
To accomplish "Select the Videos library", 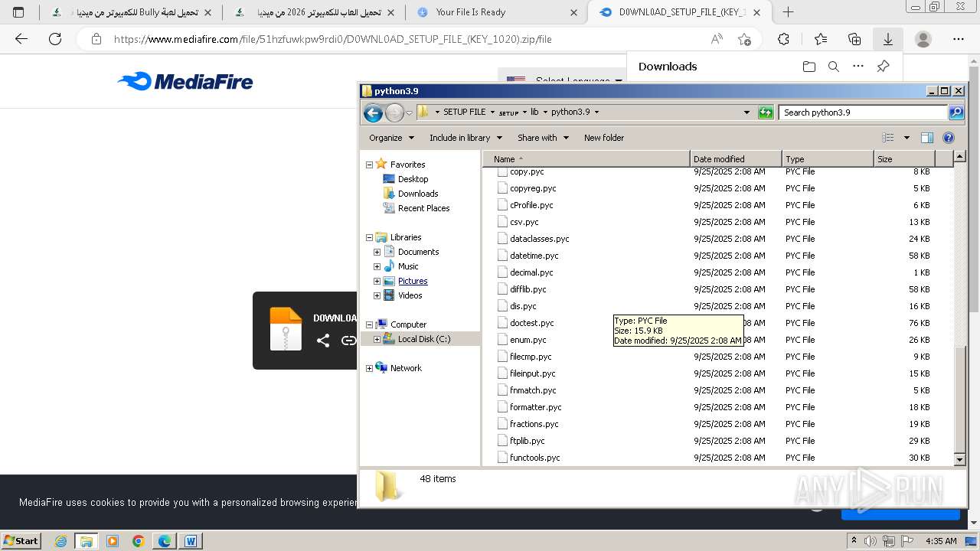I will 410,295.
